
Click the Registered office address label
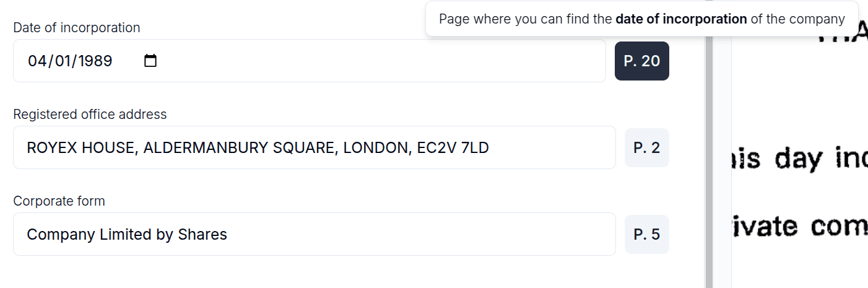pyautogui.click(x=90, y=115)
